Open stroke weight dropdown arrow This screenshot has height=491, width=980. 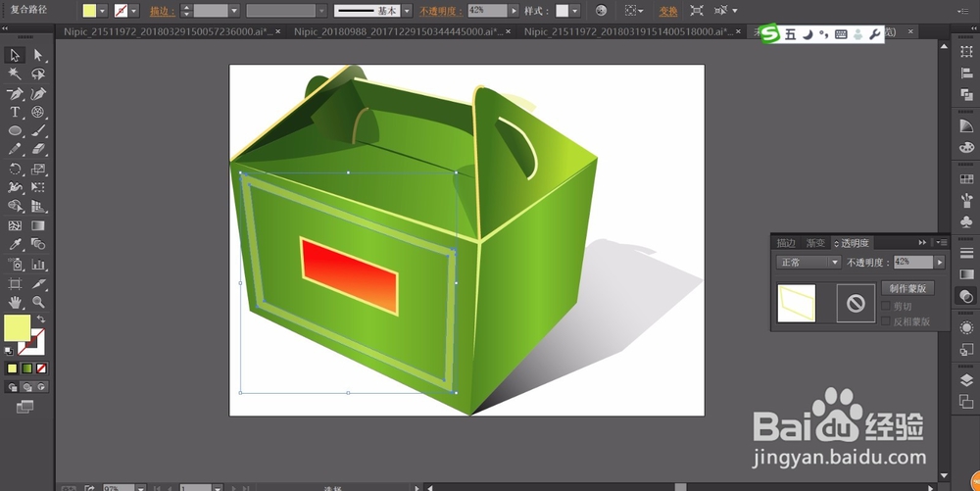click(234, 11)
